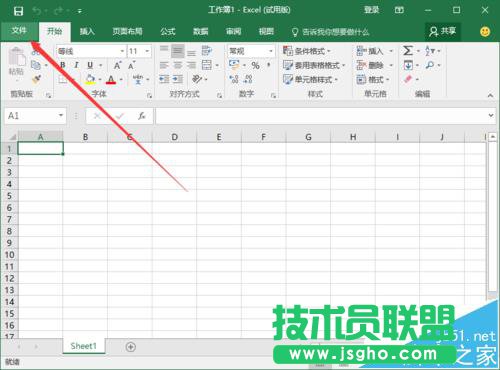Click the Align Left icon

(164, 65)
